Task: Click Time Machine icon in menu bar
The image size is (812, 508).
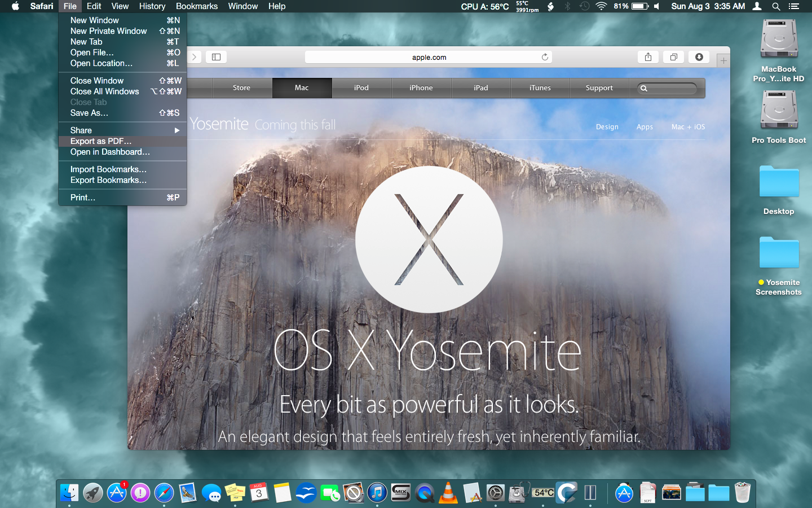Action: (x=585, y=6)
